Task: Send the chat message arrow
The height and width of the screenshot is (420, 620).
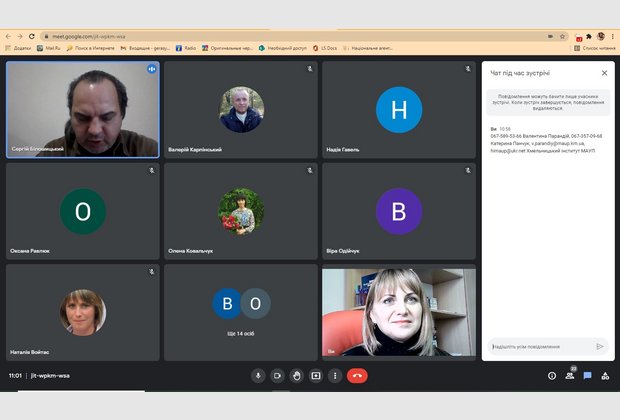Action: click(600, 346)
